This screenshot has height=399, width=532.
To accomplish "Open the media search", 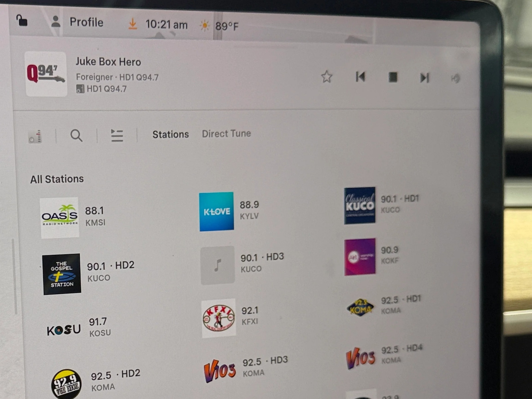I will click(x=76, y=135).
